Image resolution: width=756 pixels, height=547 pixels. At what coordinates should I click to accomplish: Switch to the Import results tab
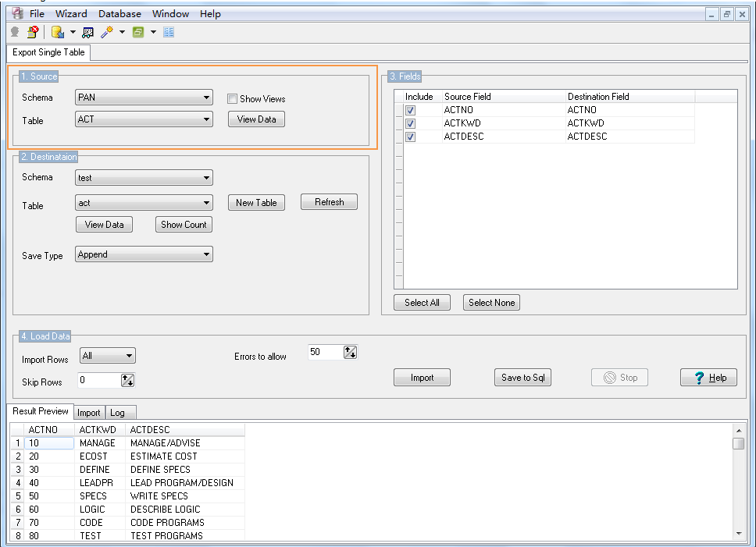[x=89, y=413]
